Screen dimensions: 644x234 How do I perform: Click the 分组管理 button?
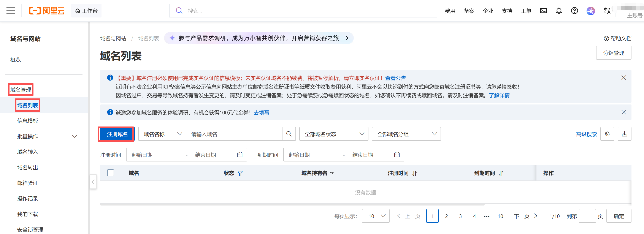click(614, 53)
